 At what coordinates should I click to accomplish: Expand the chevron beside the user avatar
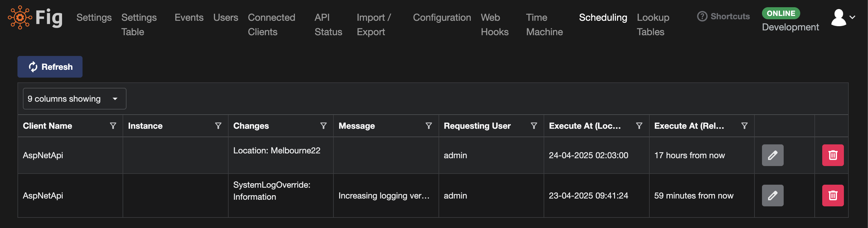852,17
